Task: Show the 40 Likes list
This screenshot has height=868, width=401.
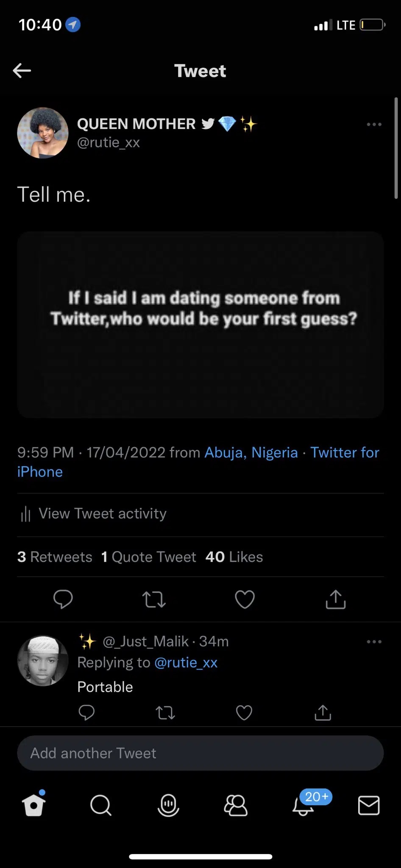Action: 234,557
